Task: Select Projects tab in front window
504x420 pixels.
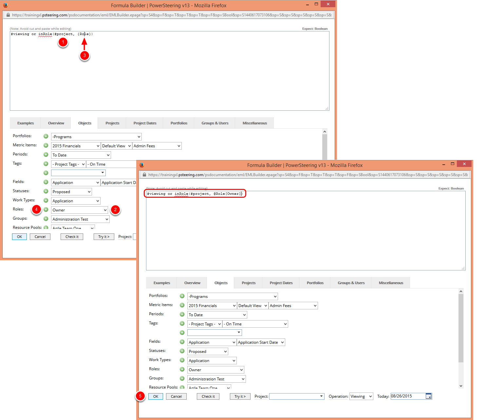Action: [x=249, y=283]
